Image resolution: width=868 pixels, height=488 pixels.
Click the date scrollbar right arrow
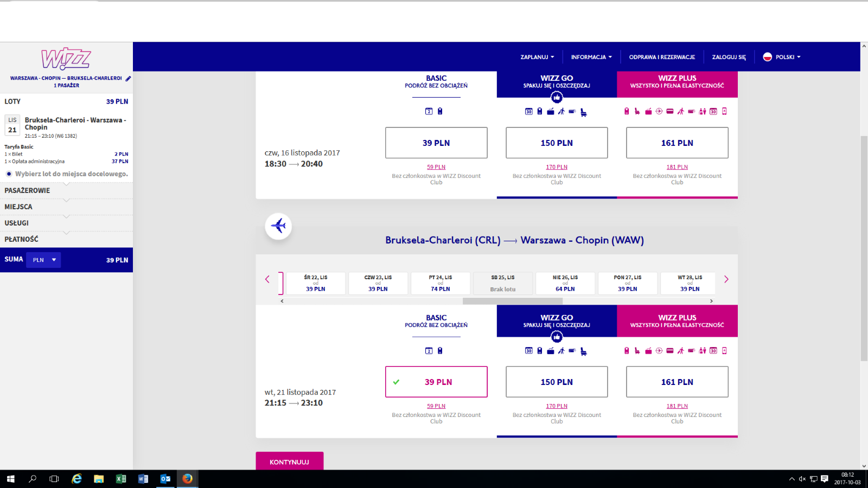[711, 301]
